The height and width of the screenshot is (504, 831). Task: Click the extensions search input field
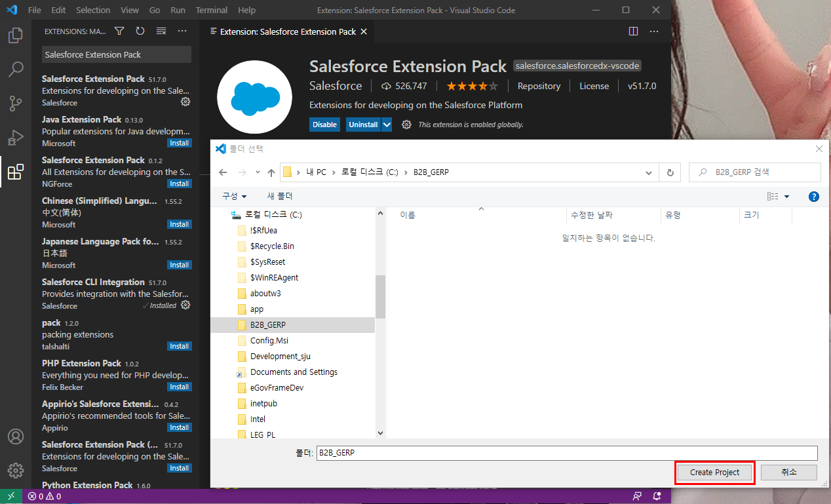point(117,54)
